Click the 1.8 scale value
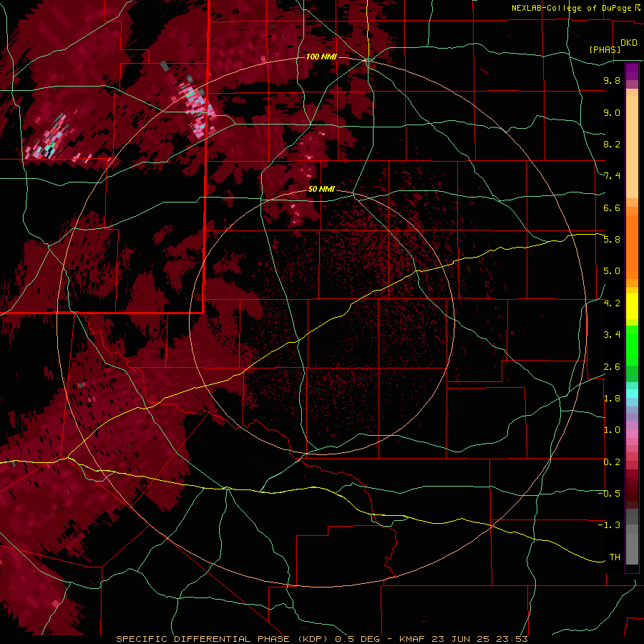This screenshot has width=644, height=644. [x=612, y=399]
